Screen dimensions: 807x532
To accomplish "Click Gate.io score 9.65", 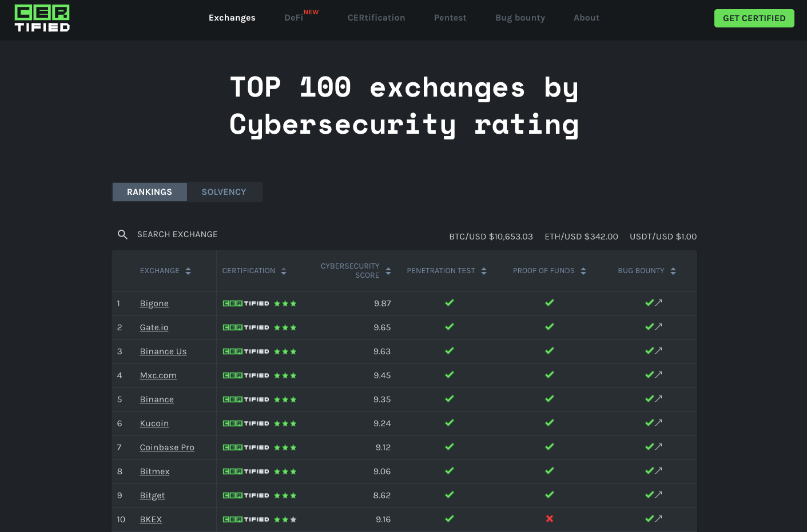I will pos(382,327).
